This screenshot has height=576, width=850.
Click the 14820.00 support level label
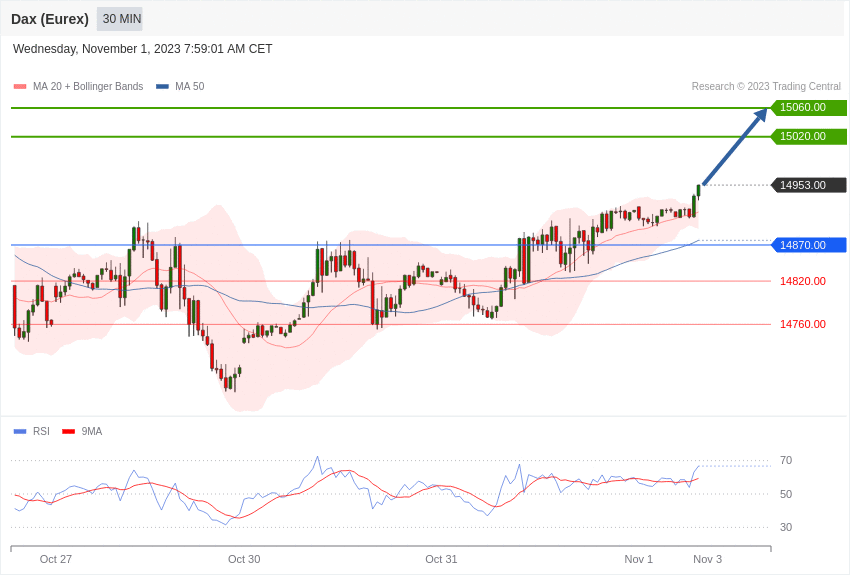pyautogui.click(x=803, y=281)
